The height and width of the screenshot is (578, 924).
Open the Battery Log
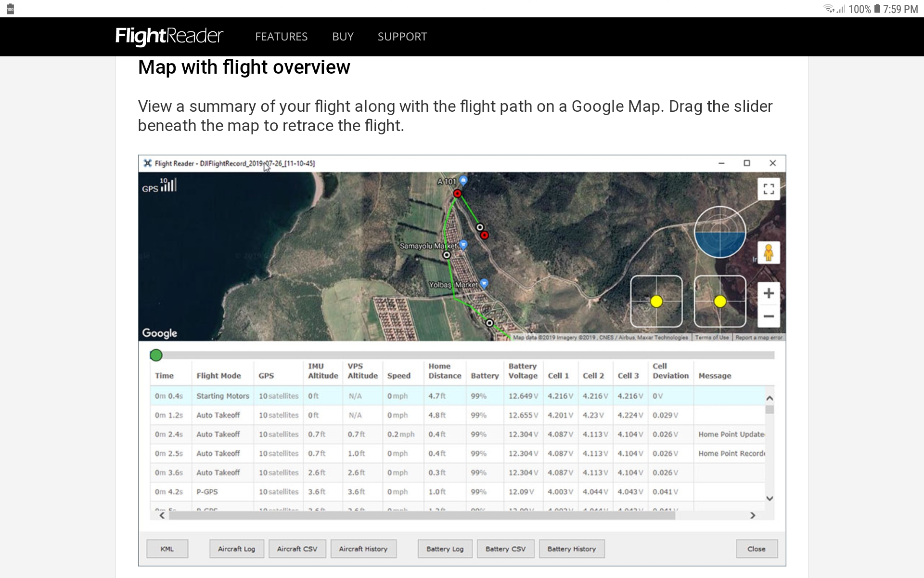coord(445,549)
